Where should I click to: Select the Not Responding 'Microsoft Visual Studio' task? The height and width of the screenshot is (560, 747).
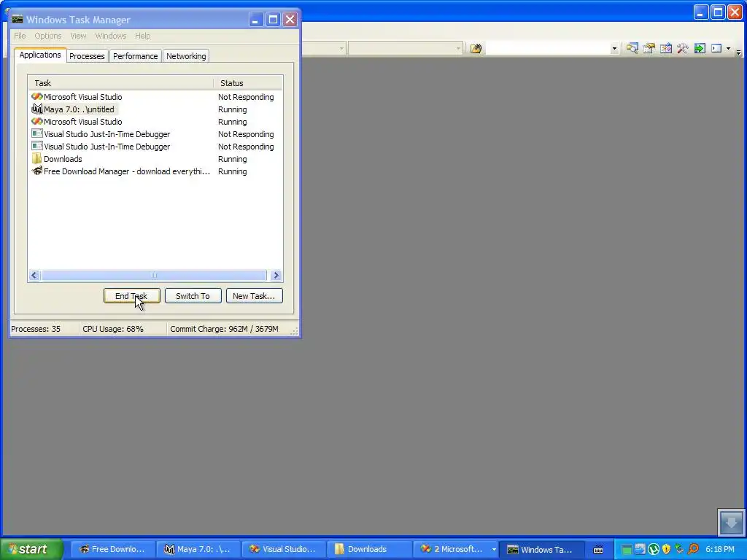155,97
